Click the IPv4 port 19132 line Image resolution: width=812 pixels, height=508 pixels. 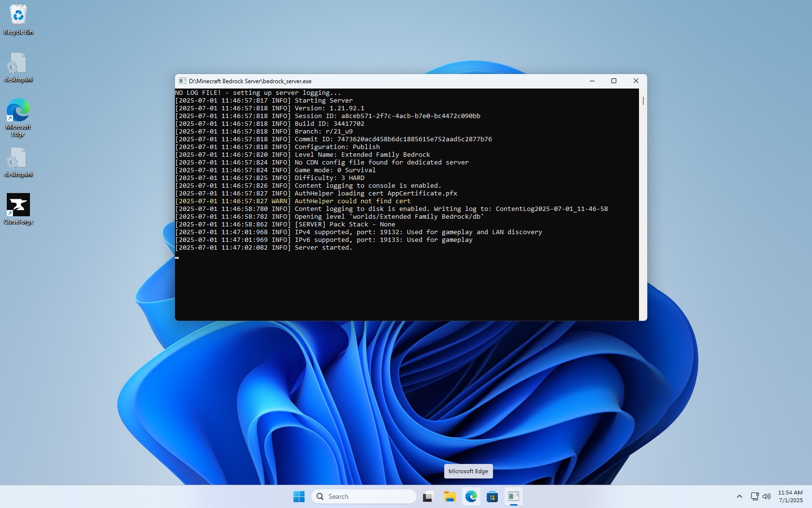(359, 232)
